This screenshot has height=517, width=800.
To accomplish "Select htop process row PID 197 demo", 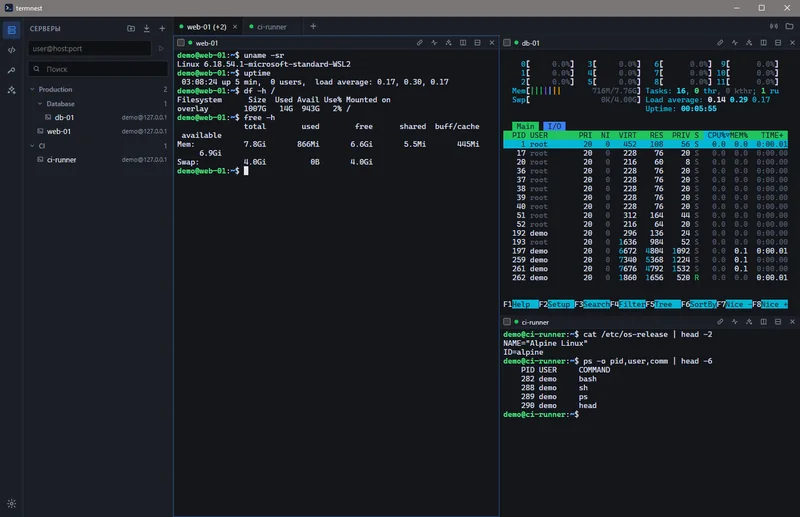I will tap(645, 251).
